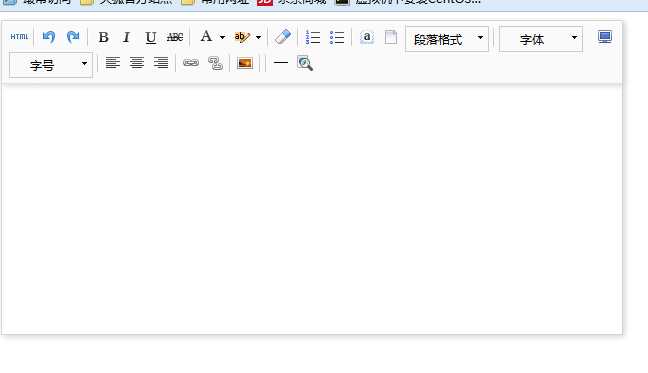Insert hyperlink with chain icon
Screen dimensions: 648x373
tap(191, 63)
